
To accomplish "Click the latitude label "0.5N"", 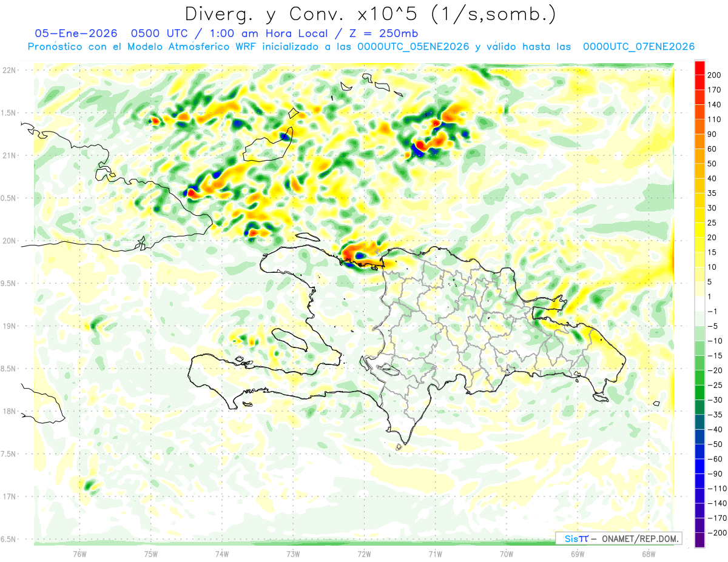I will coord(8,198).
